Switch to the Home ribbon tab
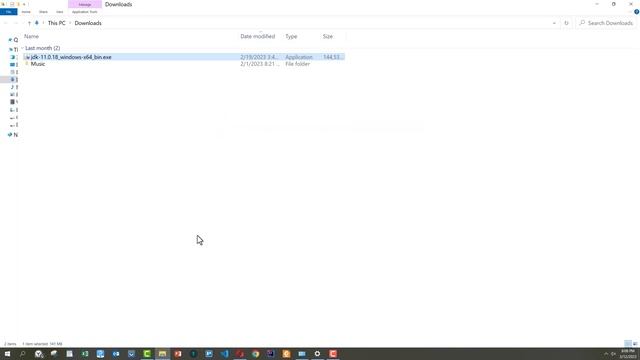Viewport: 640px width, 360px height. [26, 12]
